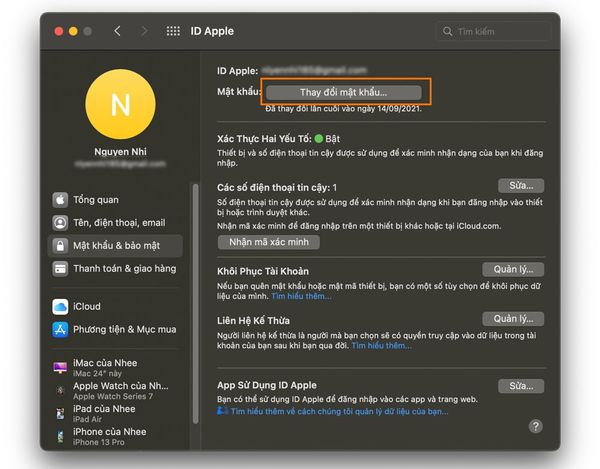Click the Nguyen Nhi account name
This screenshot has height=469, width=600.
point(121,151)
